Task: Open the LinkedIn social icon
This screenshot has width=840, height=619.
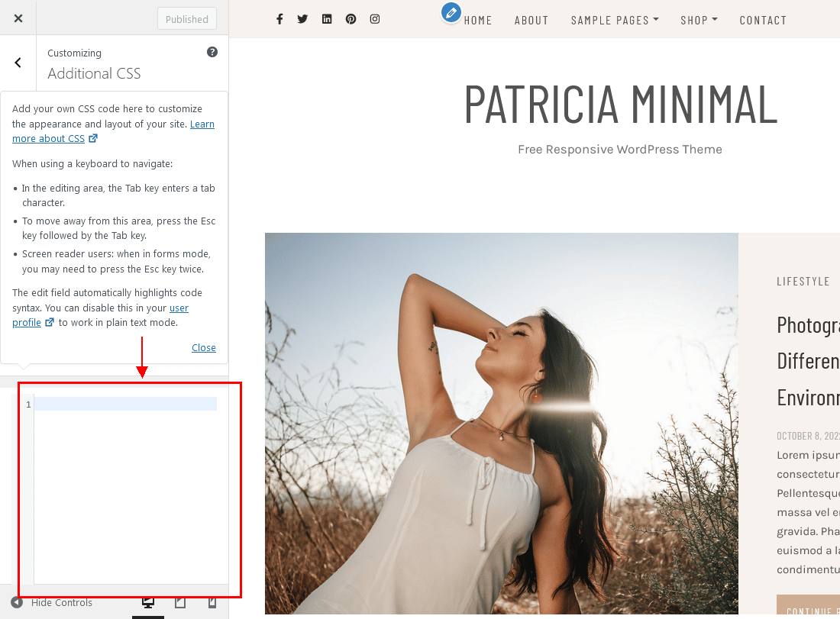Action: click(x=327, y=18)
